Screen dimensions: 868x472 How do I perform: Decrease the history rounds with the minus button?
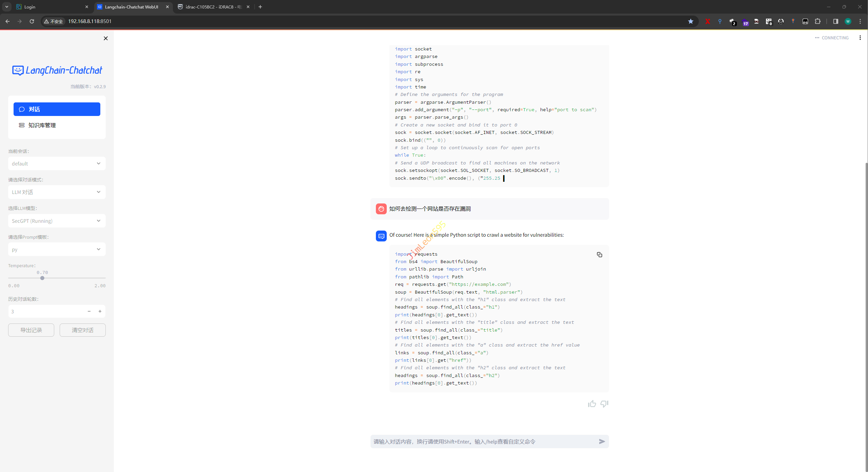pyautogui.click(x=89, y=311)
